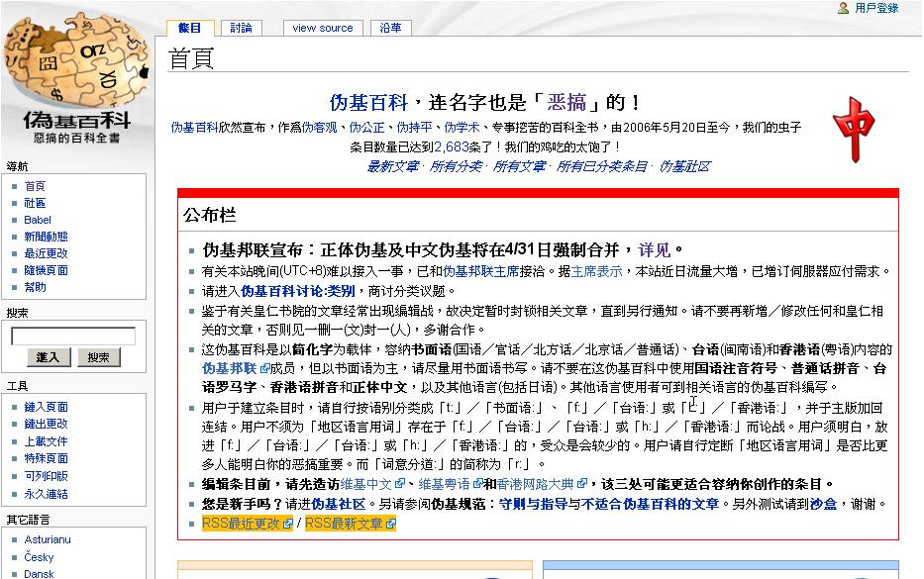
Task: Open 可列印版 in the tools box
Action: [46, 476]
